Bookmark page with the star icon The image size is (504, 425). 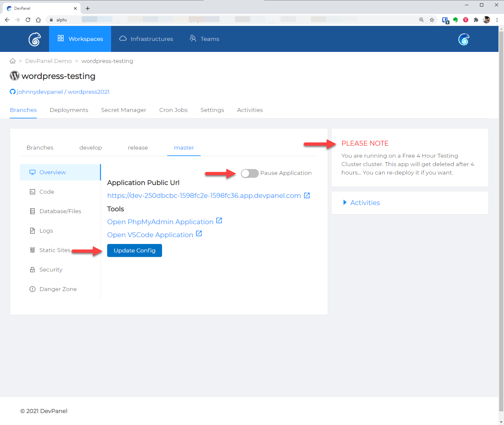pyautogui.click(x=432, y=20)
